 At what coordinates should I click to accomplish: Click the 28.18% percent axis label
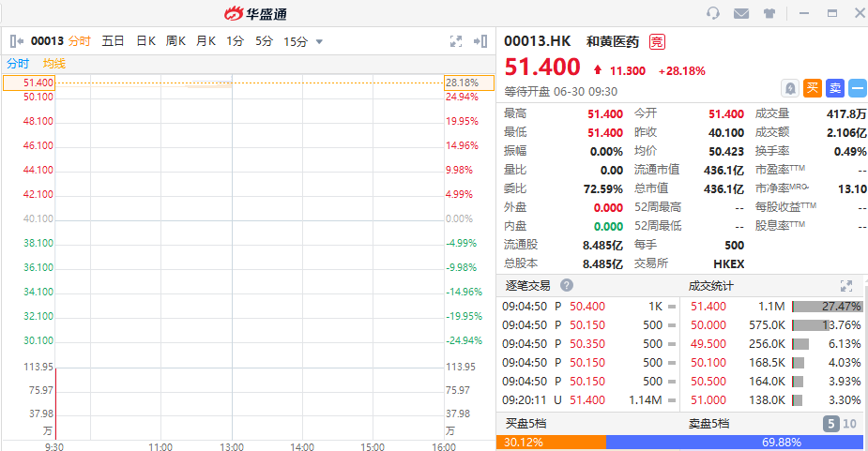469,83
